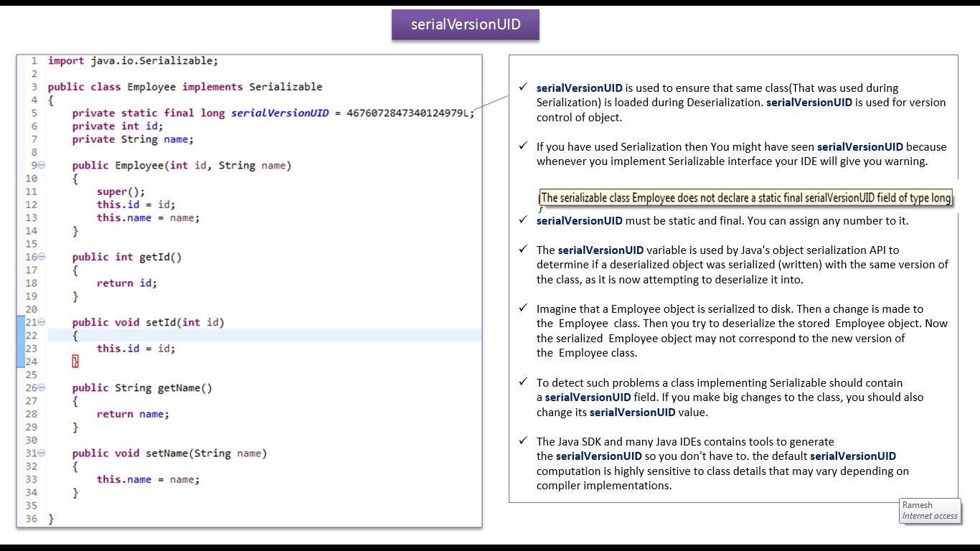Collapse the getName() method fold marker
Screen dimensions: 980x551
point(41,387)
